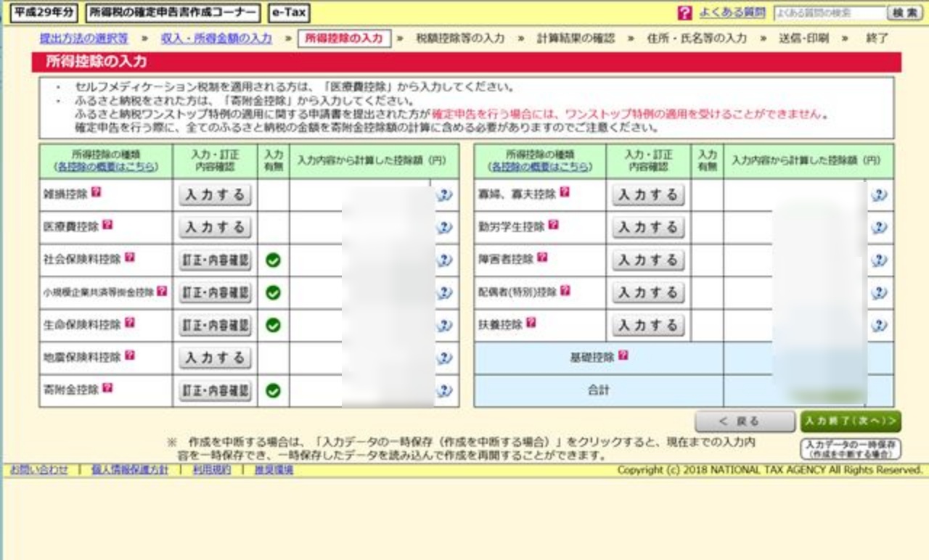The width and height of the screenshot is (929, 560).
Task: Click the pink help icon beside 小規模企業共済等掛金控除
Action: coord(162,291)
